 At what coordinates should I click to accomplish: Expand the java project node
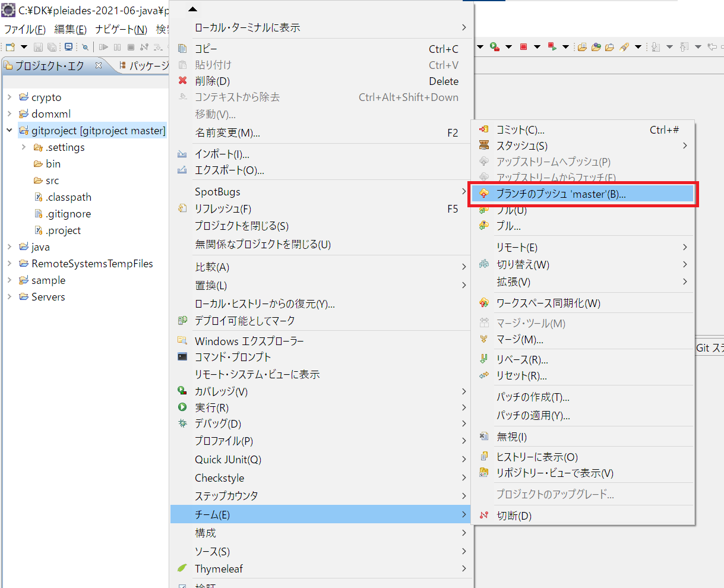(x=10, y=247)
